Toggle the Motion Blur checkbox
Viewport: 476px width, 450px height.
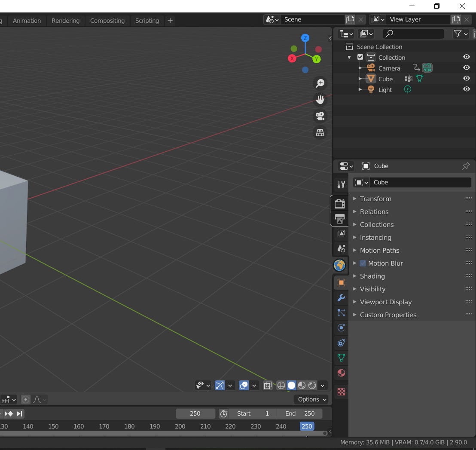(x=363, y=263)
